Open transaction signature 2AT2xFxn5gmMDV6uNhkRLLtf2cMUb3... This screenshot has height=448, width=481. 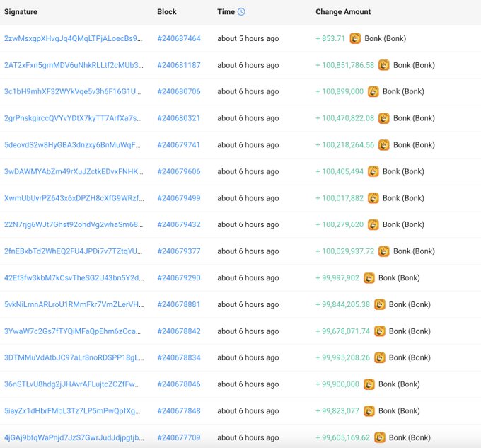point(74,65)
